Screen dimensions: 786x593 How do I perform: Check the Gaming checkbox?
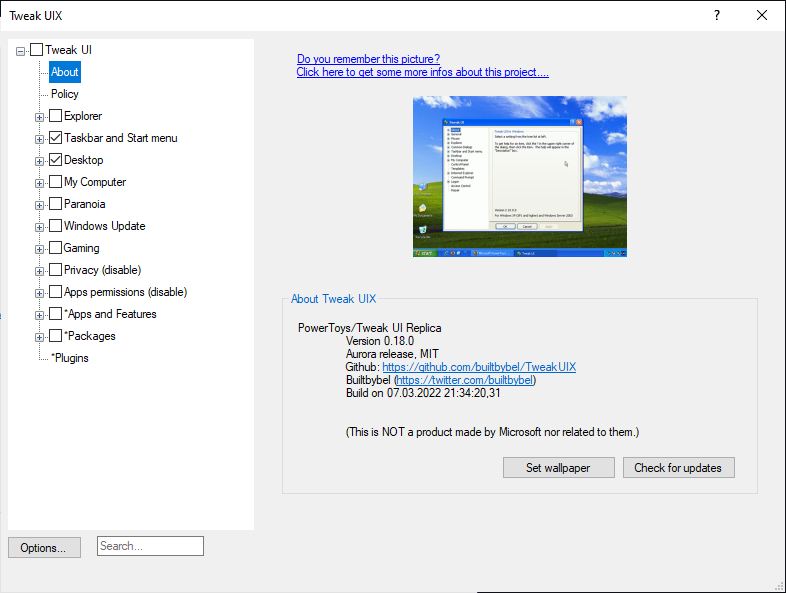click(x=56, y=248)
